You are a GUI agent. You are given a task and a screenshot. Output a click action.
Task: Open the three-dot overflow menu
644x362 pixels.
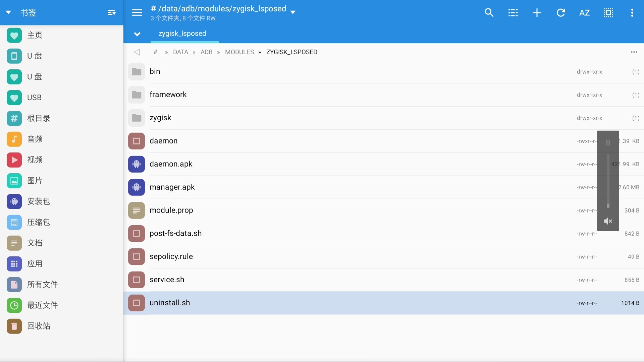click(x=632, y=13)
